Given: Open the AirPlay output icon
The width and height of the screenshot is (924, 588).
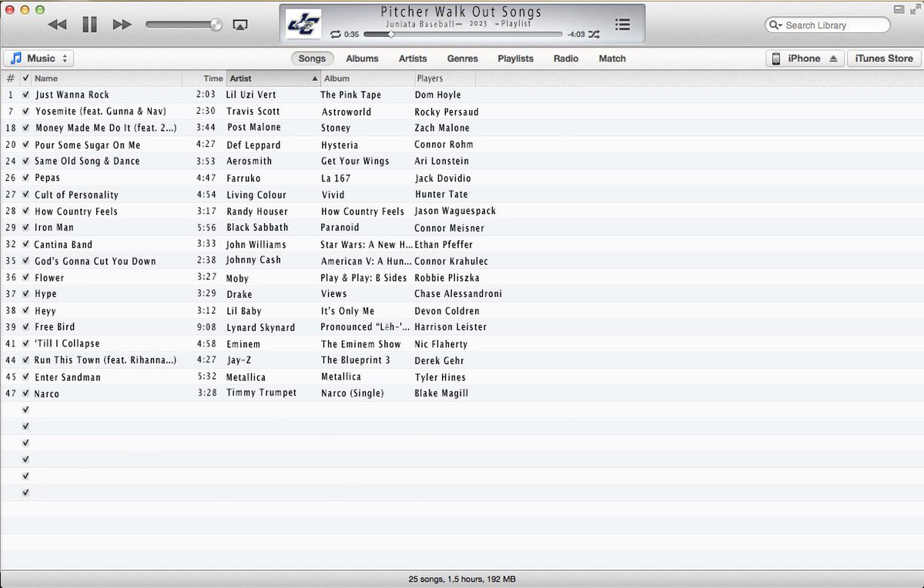Looking at the screenshot, I should pos(239,25).
